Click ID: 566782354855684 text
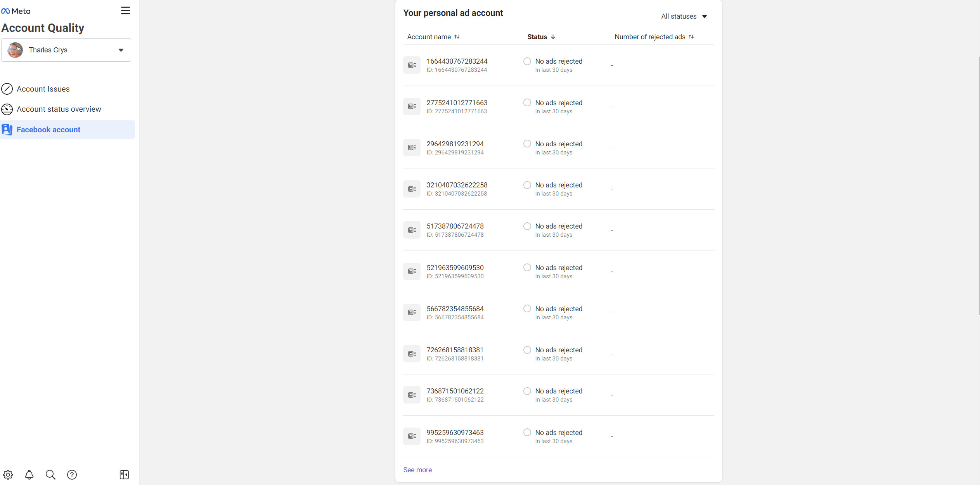Screen dimensions: 980x485 (455, 317)
